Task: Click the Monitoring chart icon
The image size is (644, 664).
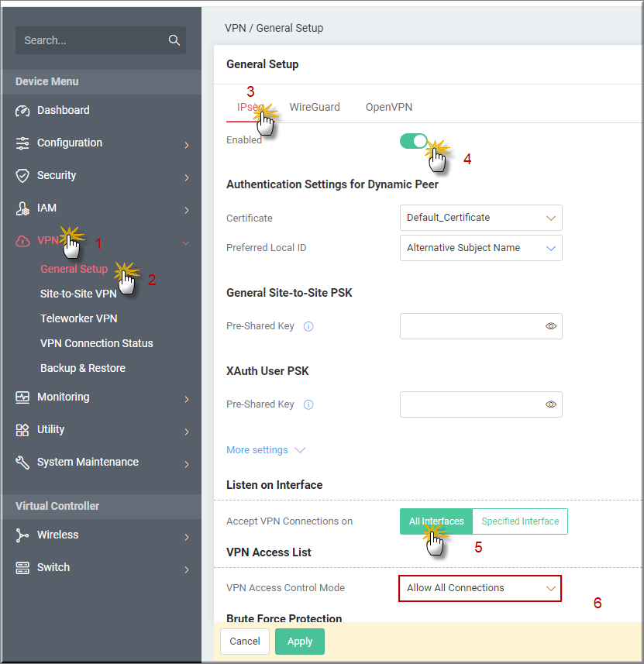Action: pyautogui.click(x=22, y=397)
